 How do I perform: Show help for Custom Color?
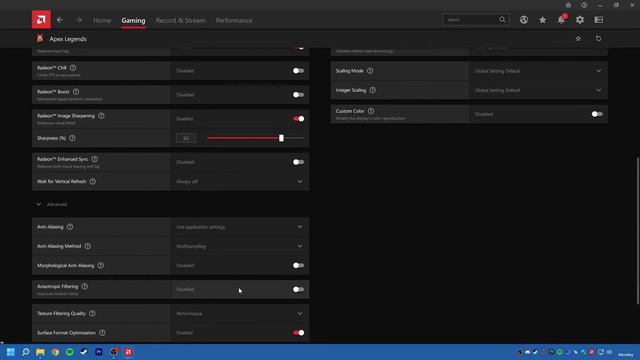pyautogui.click(x=371, y=111)
